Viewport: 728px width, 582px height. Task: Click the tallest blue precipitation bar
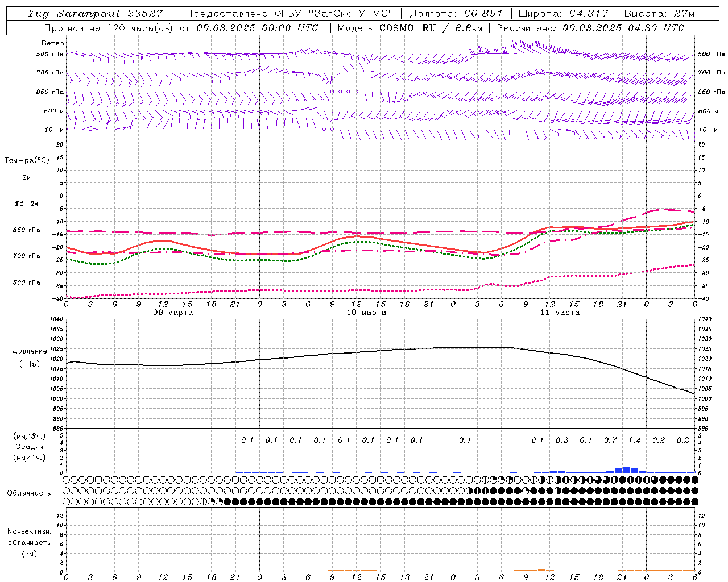(x=626, y=469)
